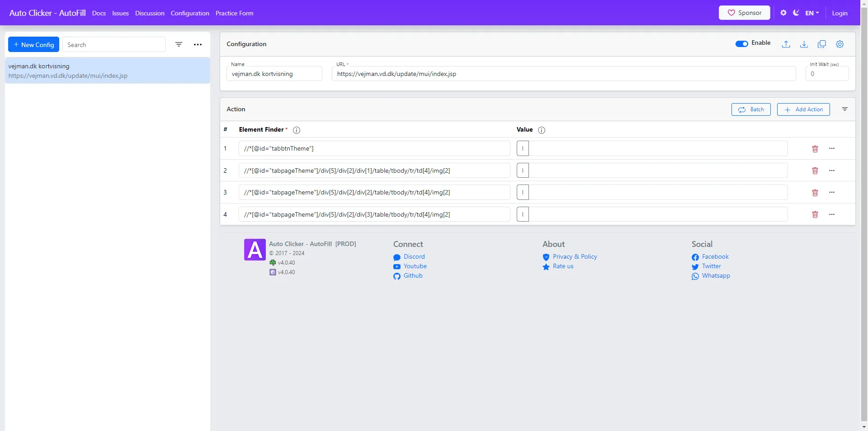The width and height of the screenshot is (868, 431).
Task: Open the Action list filter icon
Action: coord(845,109)
